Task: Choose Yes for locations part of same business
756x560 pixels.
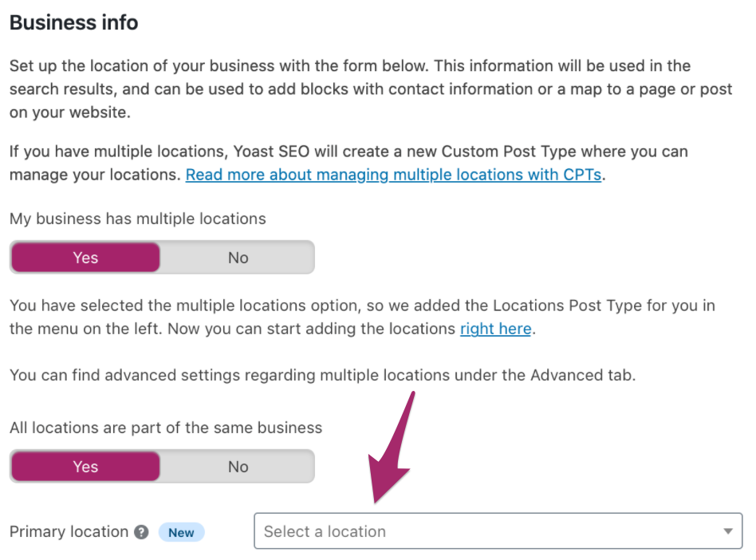Action: [x=85, y=467]
